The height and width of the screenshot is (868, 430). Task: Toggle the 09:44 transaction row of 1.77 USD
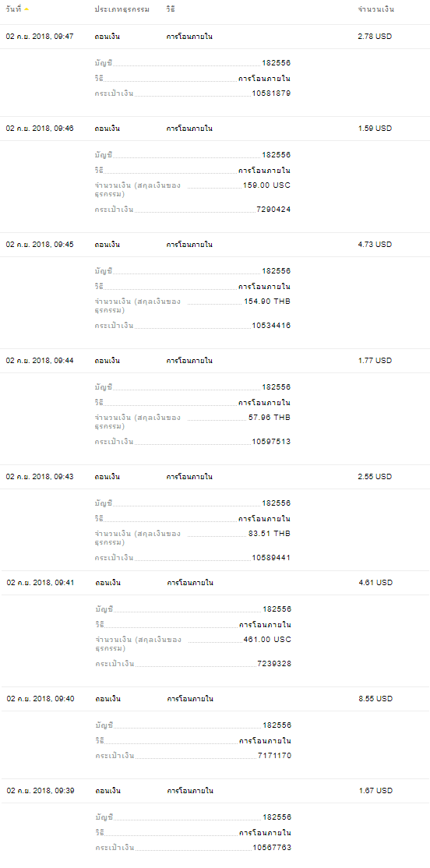point(215,361)
